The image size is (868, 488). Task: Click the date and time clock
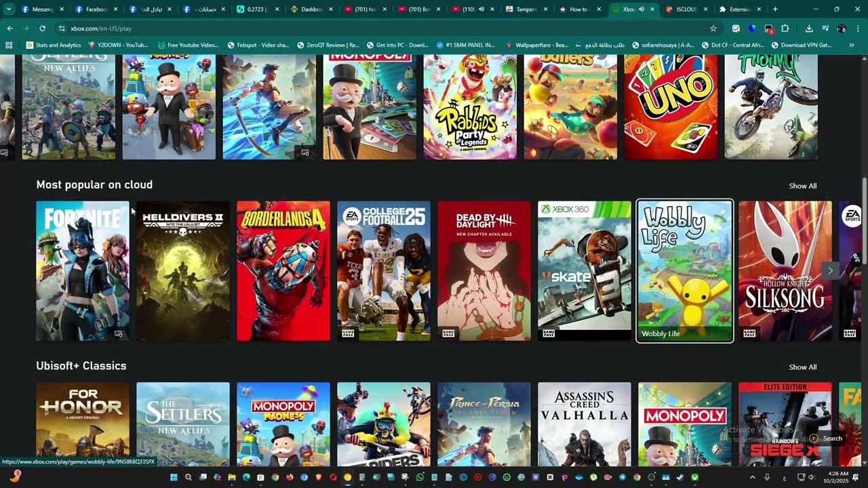pos(838,477)
